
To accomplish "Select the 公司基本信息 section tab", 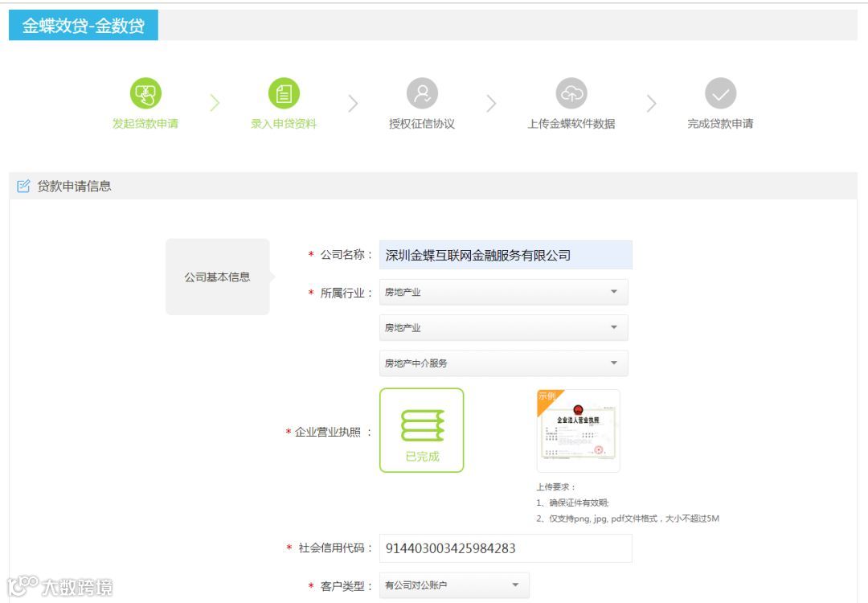I will (x=218, y=277).
